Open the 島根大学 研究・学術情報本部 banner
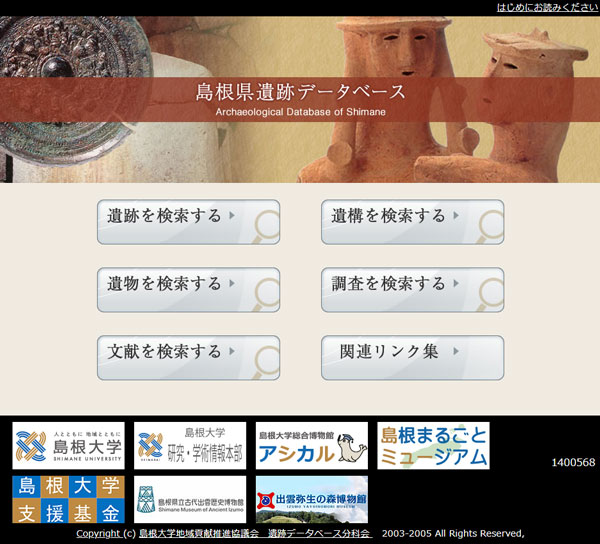Screen dimensions: 600x544 tap(190, 446)
